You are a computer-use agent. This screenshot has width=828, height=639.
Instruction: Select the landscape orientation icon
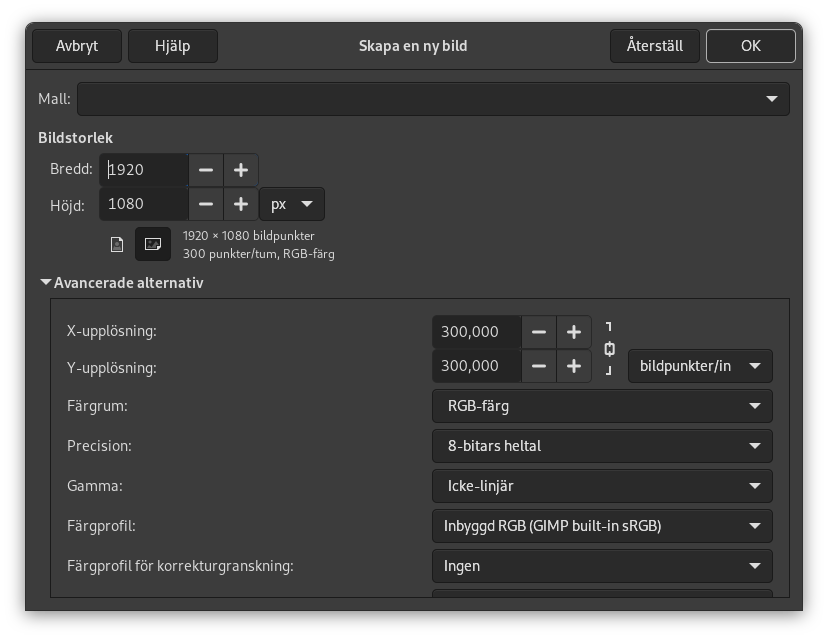[x=155, y=243]
